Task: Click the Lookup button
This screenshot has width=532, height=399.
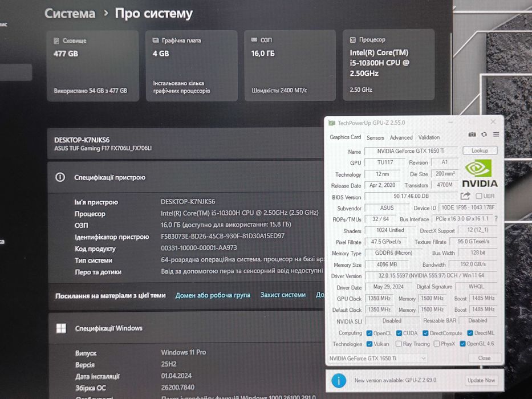Action: (x=480, y=150)
